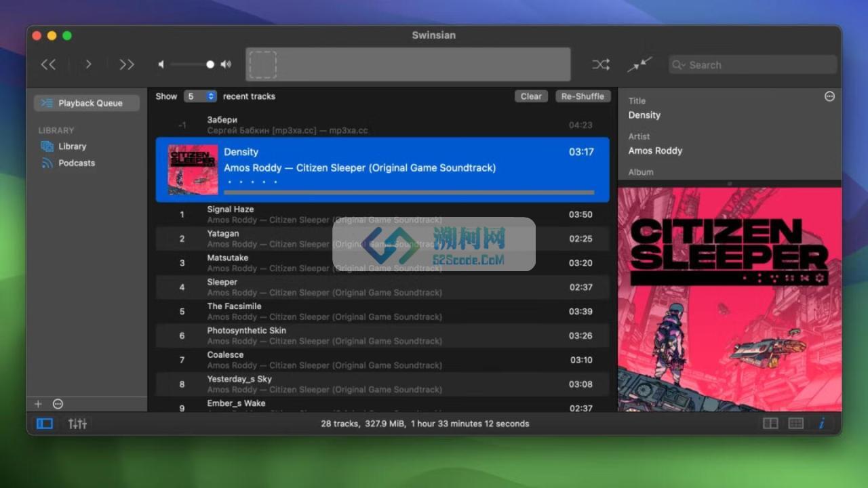
Task: Select track Signal Haze
Action: [382, 214]
